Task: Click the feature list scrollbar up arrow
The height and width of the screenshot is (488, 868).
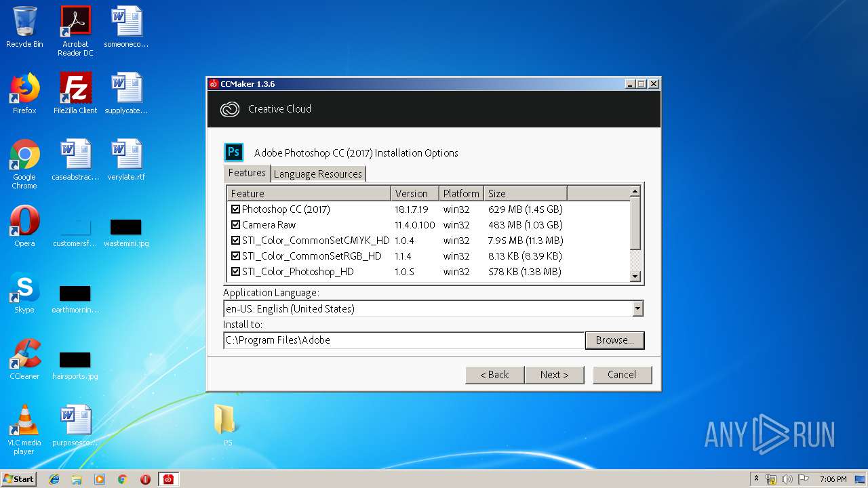Action: (x=635, y=191)
